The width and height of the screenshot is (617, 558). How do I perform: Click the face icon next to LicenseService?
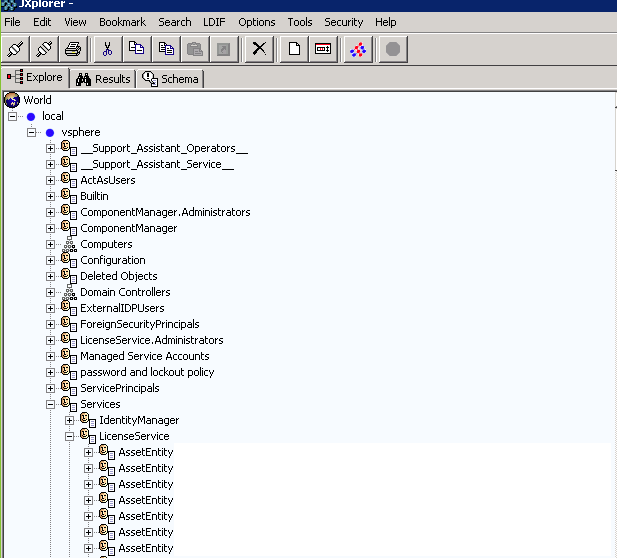point(88,436)
